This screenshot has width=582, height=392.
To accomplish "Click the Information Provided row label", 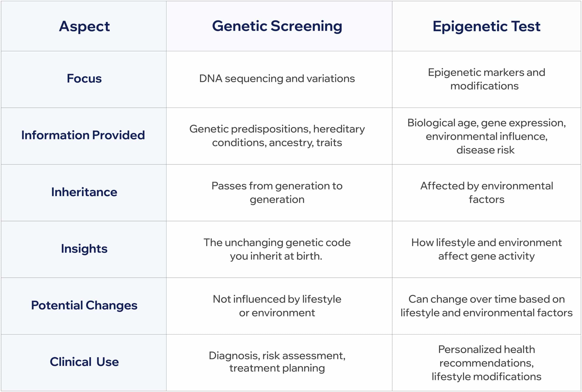I will 83,135.
